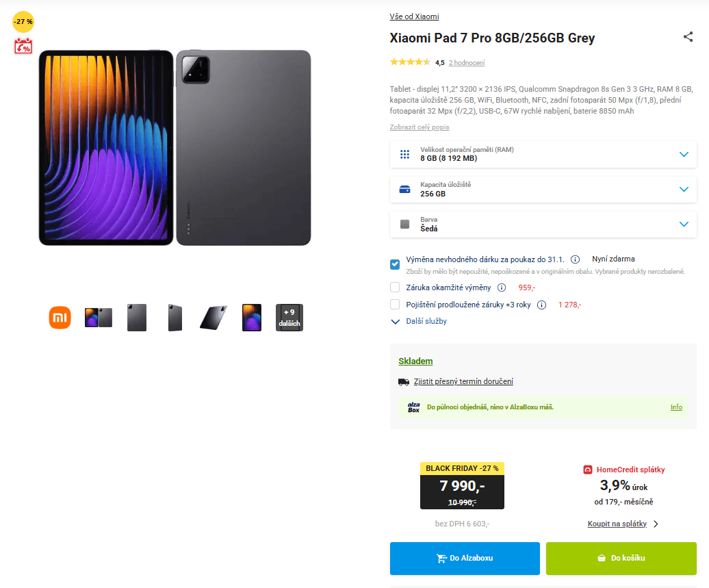Expand Další služby section

(x=424, y=321)
